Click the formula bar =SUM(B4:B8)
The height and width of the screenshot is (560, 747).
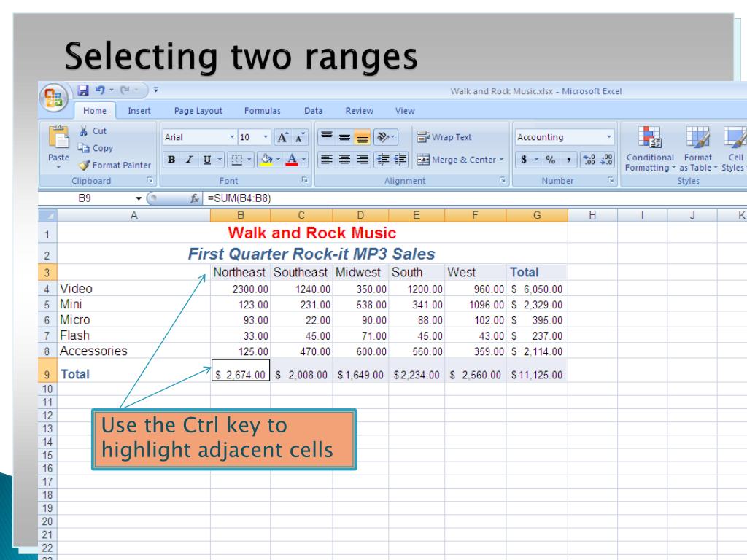(474, 198)
